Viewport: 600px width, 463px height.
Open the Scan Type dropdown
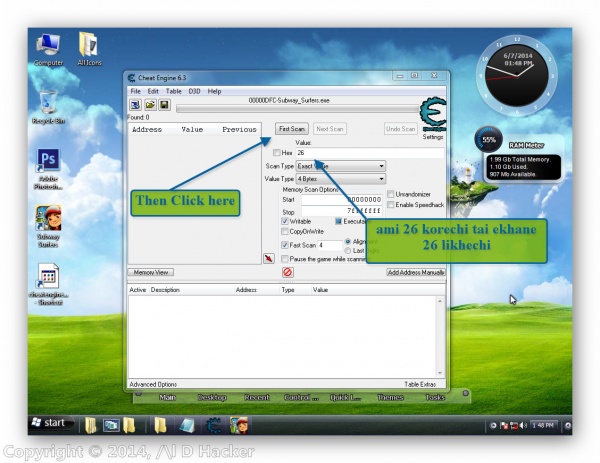(x=341, y=166)
